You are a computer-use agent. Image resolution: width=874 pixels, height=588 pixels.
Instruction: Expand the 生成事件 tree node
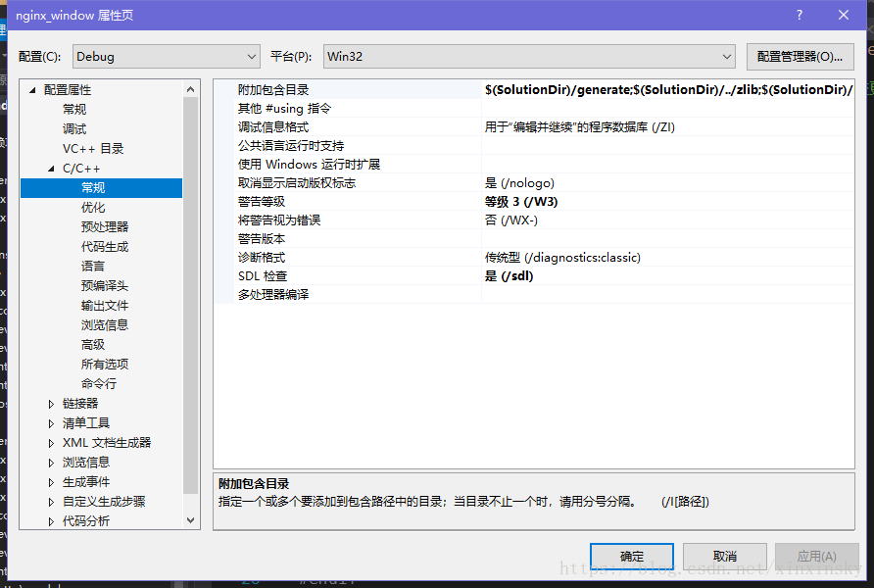coord(51,482)
